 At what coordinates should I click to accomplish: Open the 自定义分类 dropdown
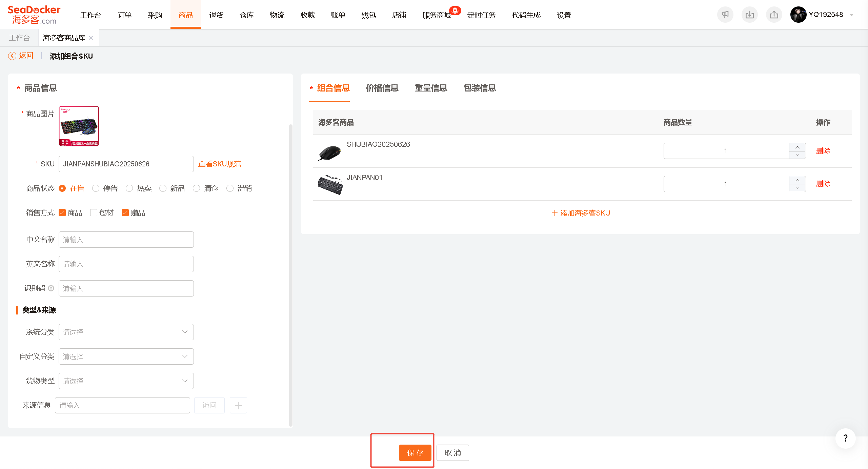click(126, 356)
